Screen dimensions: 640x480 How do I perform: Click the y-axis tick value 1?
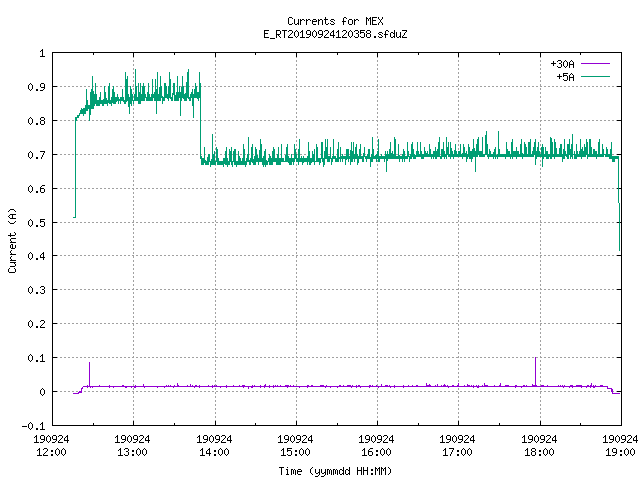point(42,53)
